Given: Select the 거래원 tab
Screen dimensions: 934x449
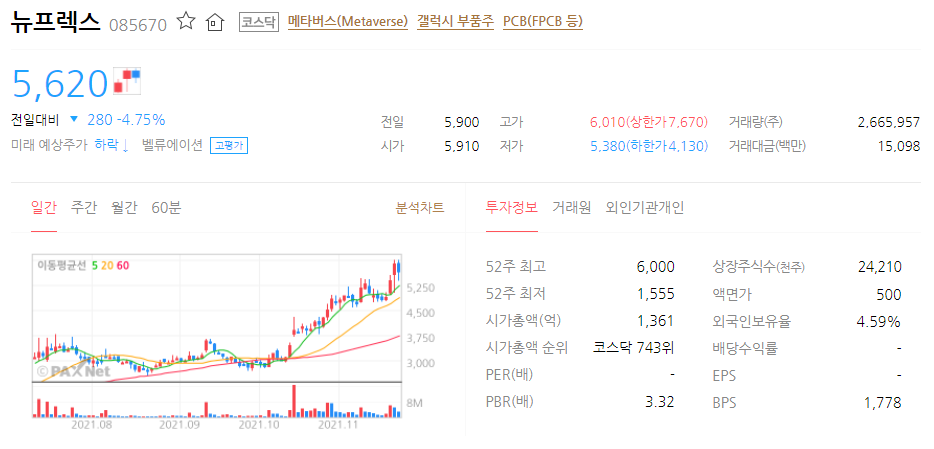Looking at the screenshot, I should click(571, 208).
